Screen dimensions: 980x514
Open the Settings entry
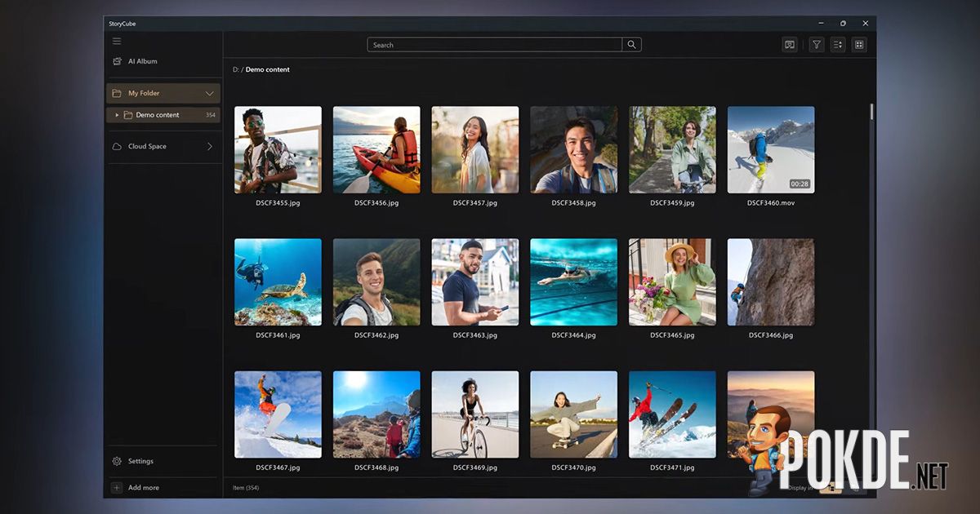coord(163,461)
